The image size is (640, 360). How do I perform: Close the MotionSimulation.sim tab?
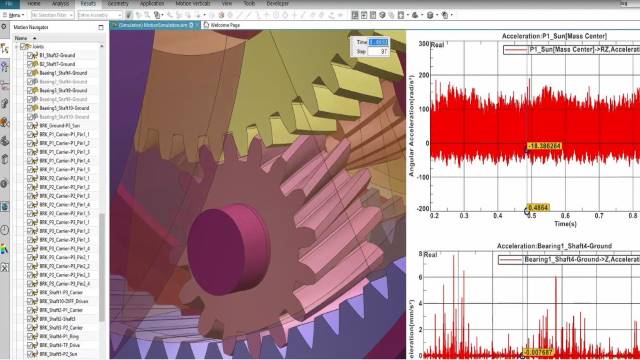(x=198, y=25)
